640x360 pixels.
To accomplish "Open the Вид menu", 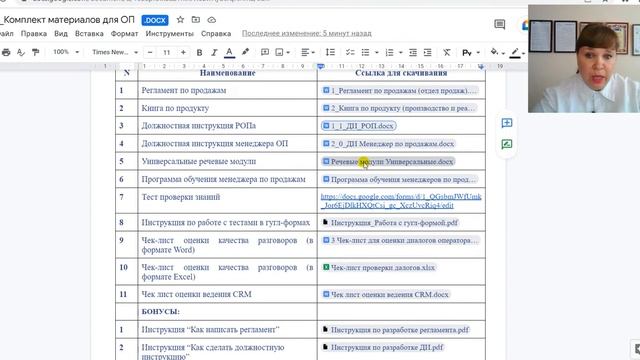I will point(61,33).
